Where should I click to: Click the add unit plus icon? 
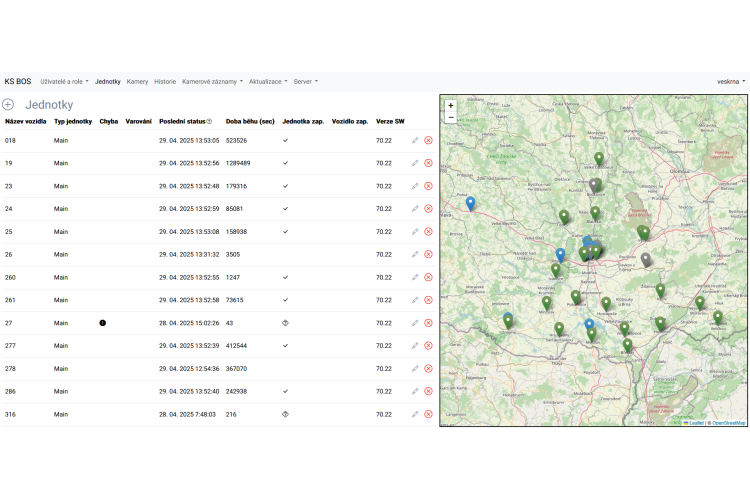(x=8, y=104)
